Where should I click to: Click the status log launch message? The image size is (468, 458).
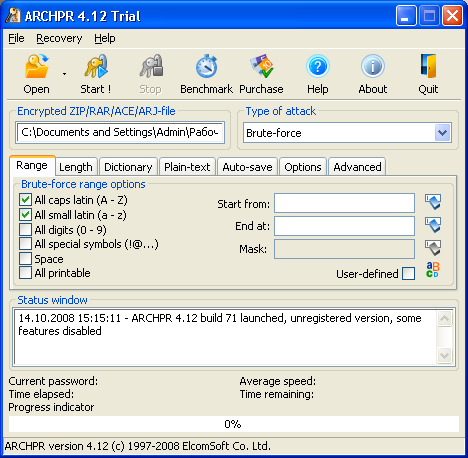coord(220,324)
